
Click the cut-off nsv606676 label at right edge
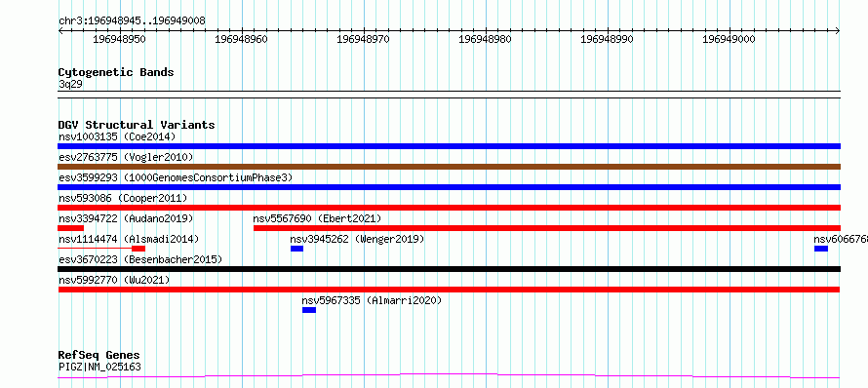coord(841,239)
